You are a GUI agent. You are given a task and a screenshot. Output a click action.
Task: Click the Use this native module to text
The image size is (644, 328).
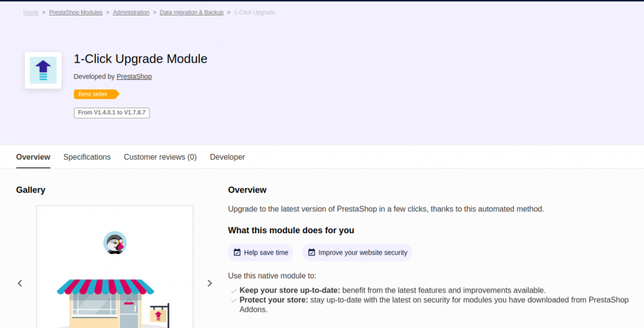tap(272, 276)
